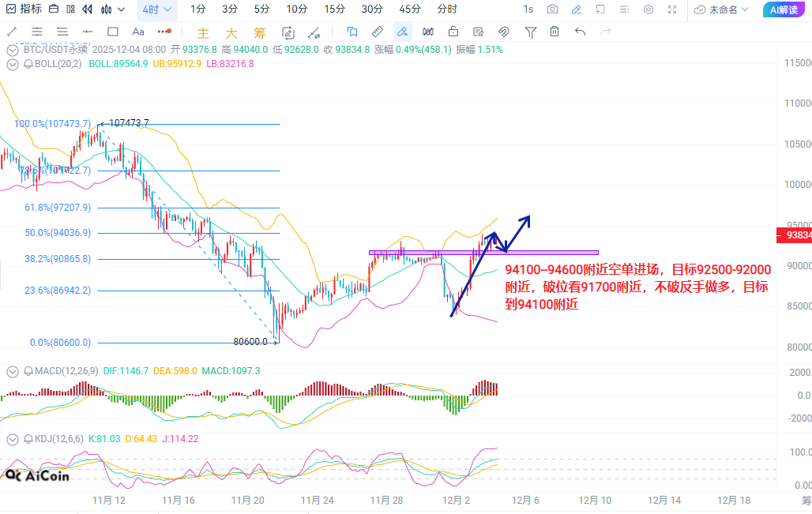Image resolution: width=812 pixels, height=514 pixels.
Task: Click the AI解读 button
Action: [785, 9]
